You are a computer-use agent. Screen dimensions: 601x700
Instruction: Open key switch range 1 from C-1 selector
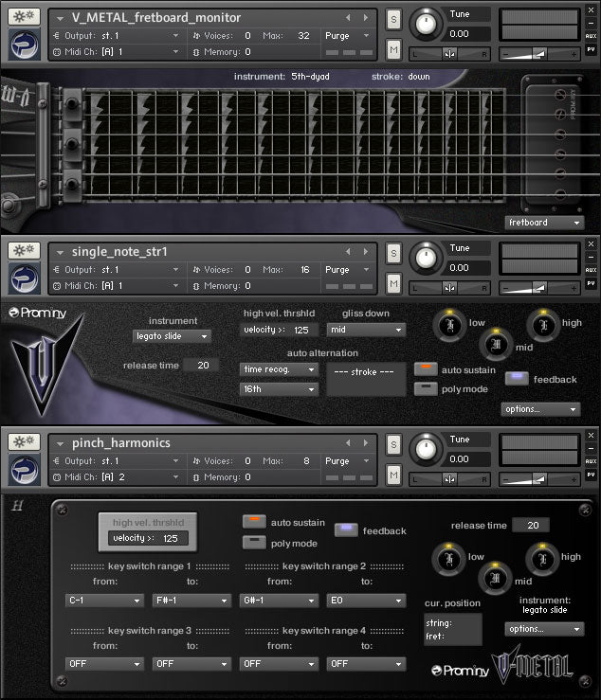click(x=103, y=601)
